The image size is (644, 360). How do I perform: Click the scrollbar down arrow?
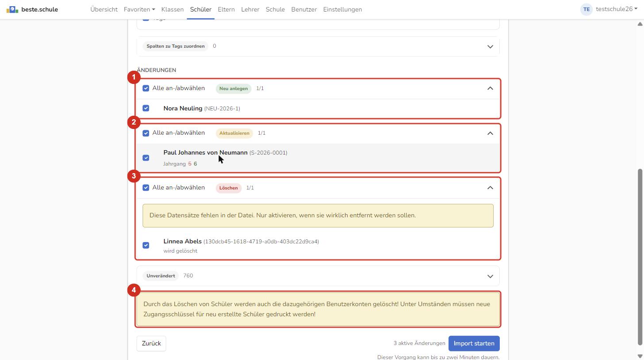point(640,356)
